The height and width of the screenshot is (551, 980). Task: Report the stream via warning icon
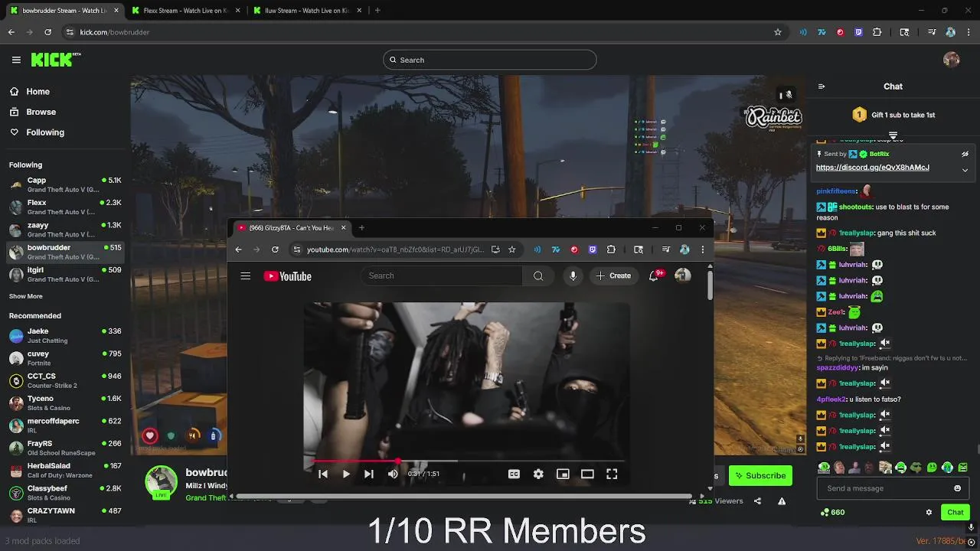782,501
